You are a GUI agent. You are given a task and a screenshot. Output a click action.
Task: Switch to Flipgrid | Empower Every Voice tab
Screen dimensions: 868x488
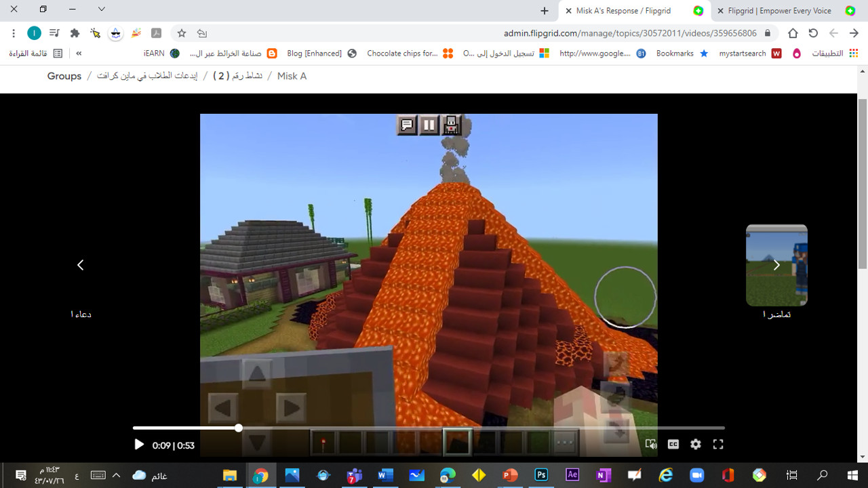[x=787, y=11]
